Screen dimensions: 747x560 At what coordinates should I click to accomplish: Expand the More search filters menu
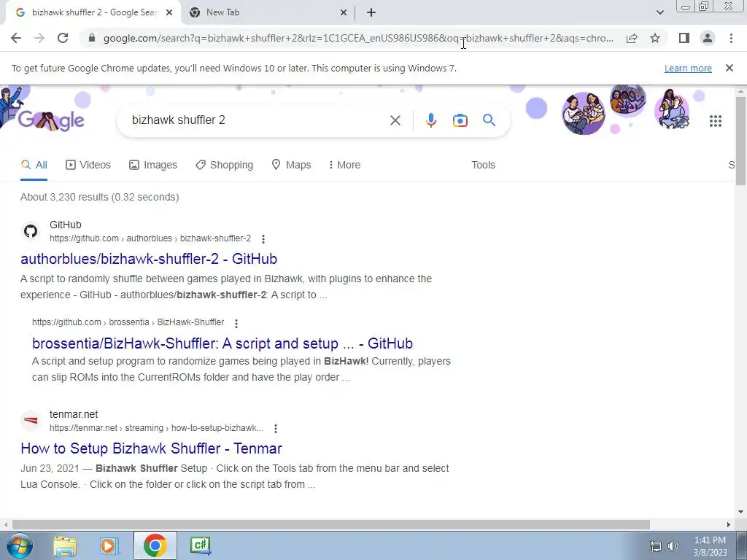click(x=344, y=165)
